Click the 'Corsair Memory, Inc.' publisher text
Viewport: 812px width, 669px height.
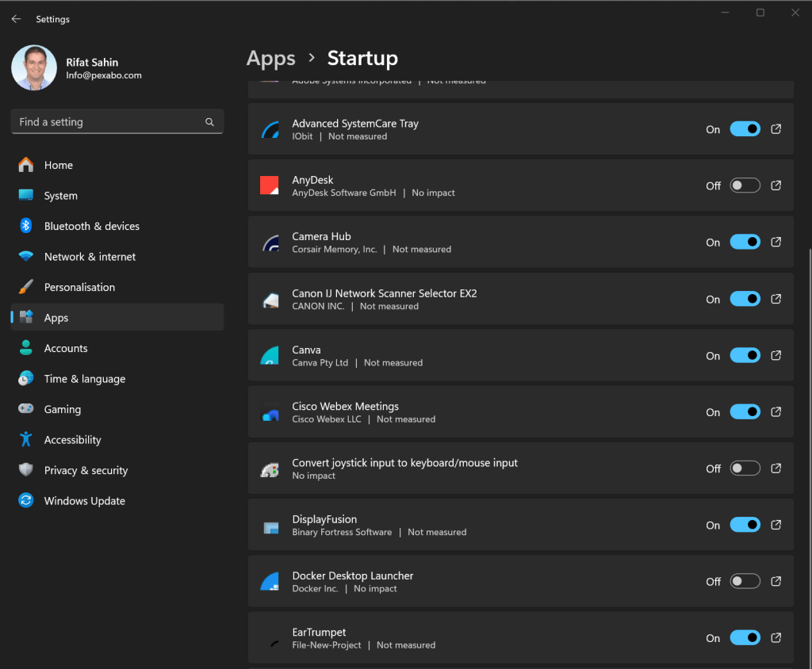click(335, 249)
